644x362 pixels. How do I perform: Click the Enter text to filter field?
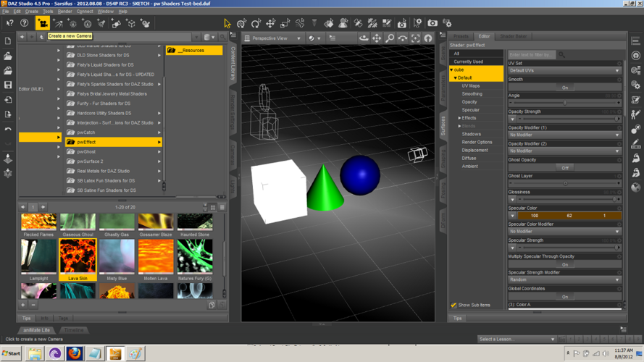pyautogui.click(x=532, y=54)
